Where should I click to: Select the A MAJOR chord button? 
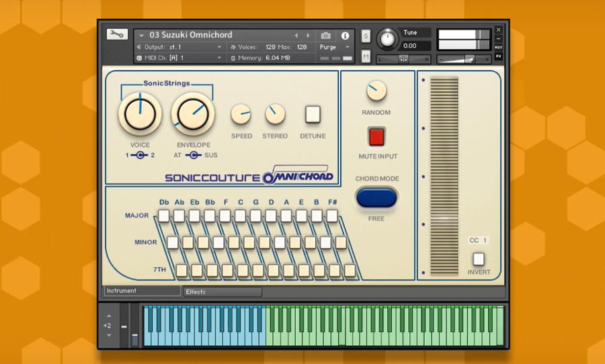(x=286, y=216)
